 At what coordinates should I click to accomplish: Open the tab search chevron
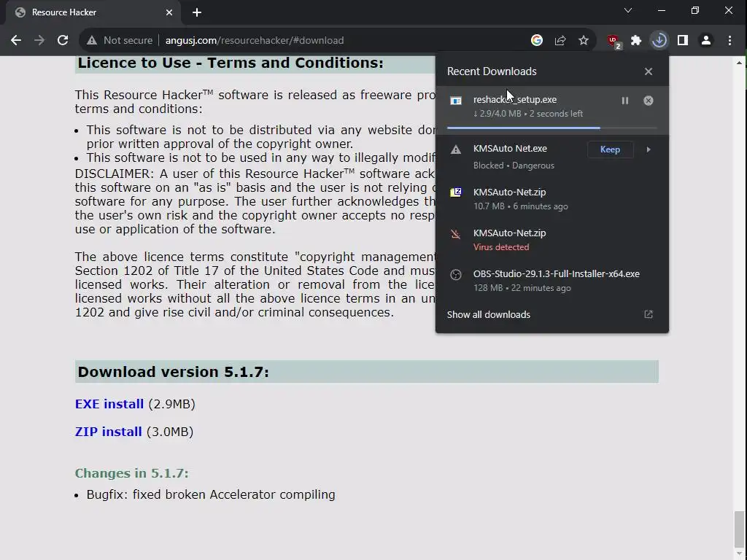pos(628,10)
